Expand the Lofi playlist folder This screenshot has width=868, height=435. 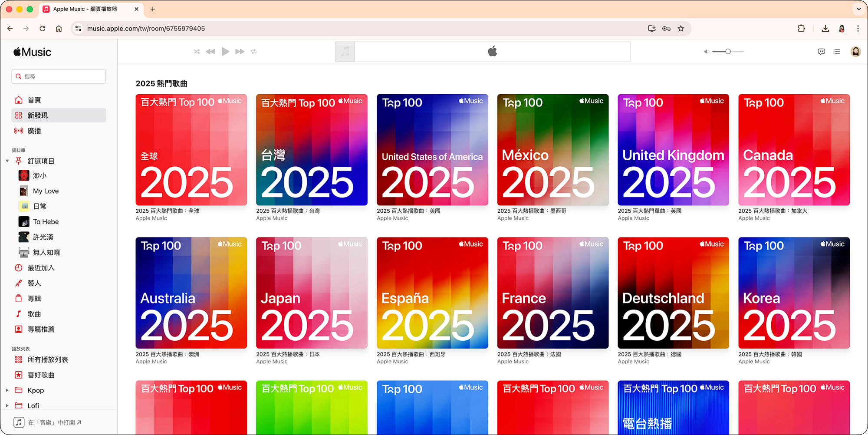click(x=7, y=405)
